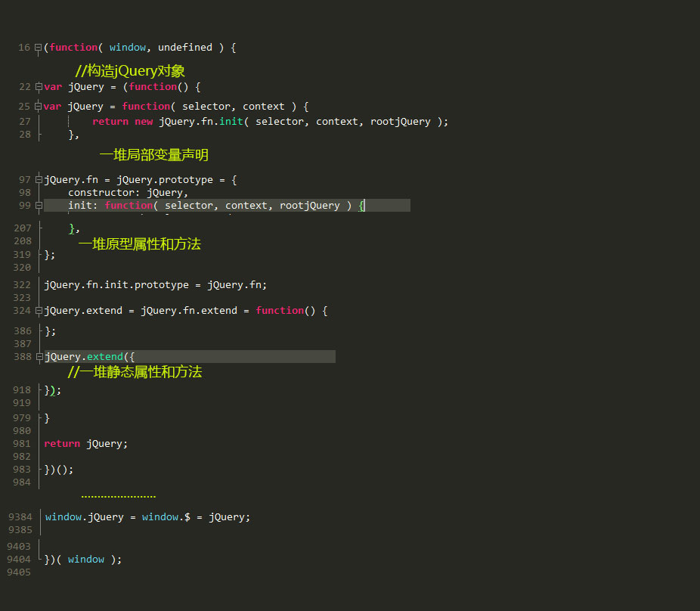Click 'jQuery.prototype' on line 97
The height and width of the screenshot is (611, 700).
click(x=165, y=179)
